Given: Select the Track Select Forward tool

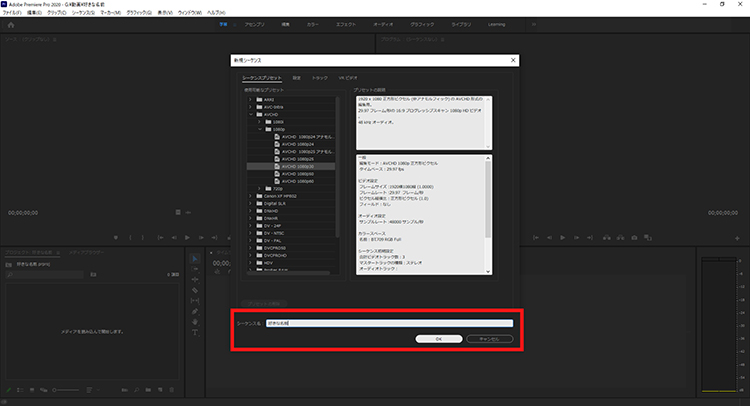Looking at the screenshot, I should tap(195, 269).
